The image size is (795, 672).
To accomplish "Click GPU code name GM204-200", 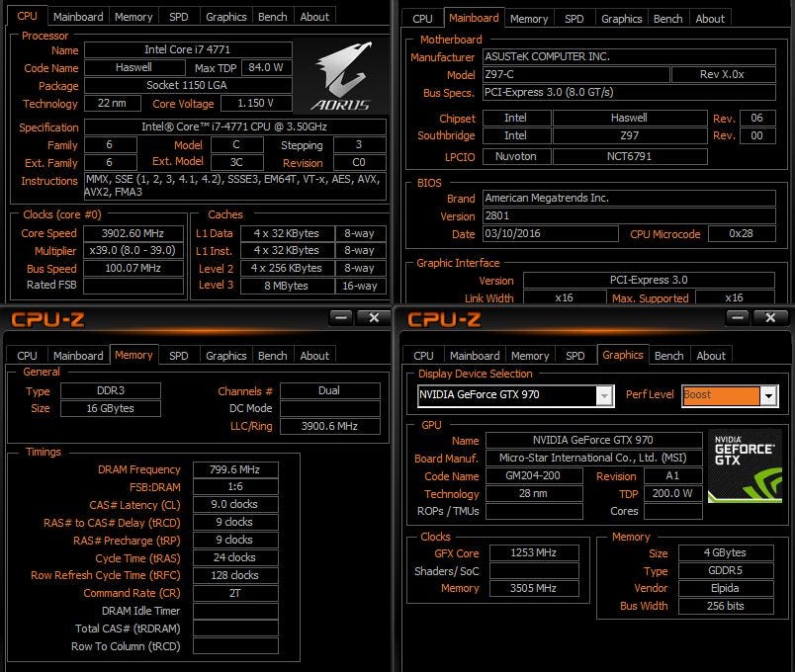I will coord(534,476).
